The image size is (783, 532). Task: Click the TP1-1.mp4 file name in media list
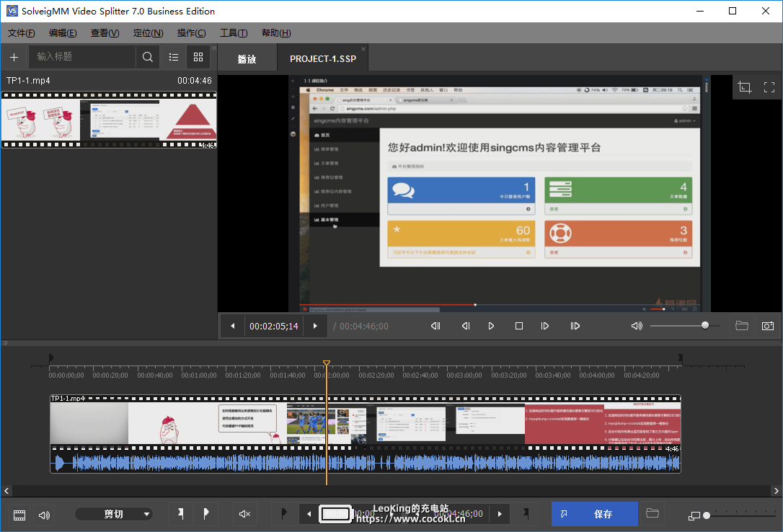28,80
